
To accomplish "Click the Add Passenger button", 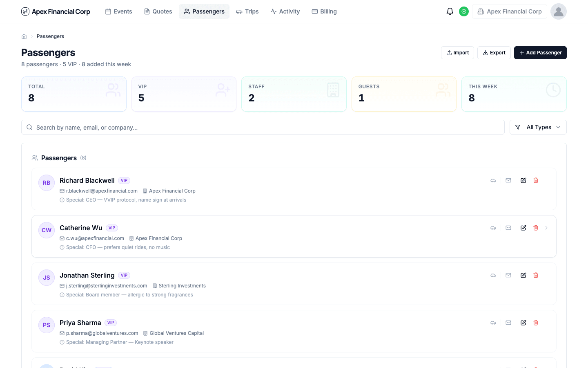I will click(x=540, y=53).
